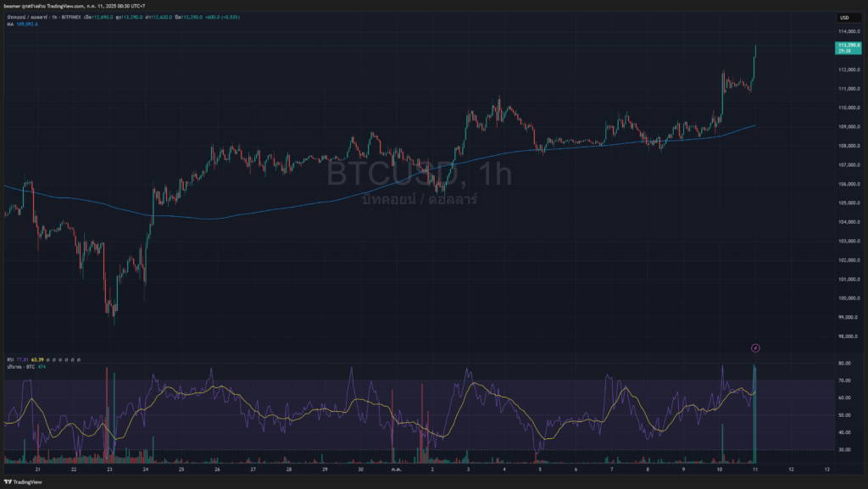Click the BTCUSD, 1h watermark text
This screenshot has width=868, height=489.
tap(420, 175)
